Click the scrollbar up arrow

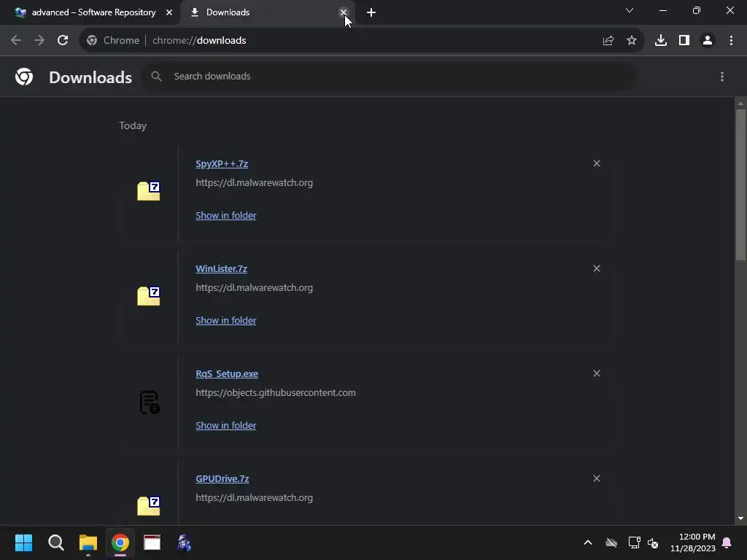point(740,104)
